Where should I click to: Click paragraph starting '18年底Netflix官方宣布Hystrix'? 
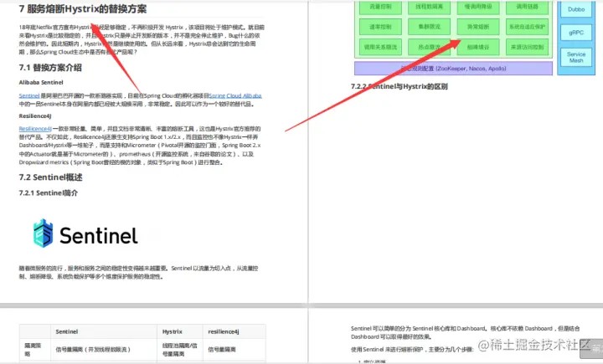tap(142, 39)
